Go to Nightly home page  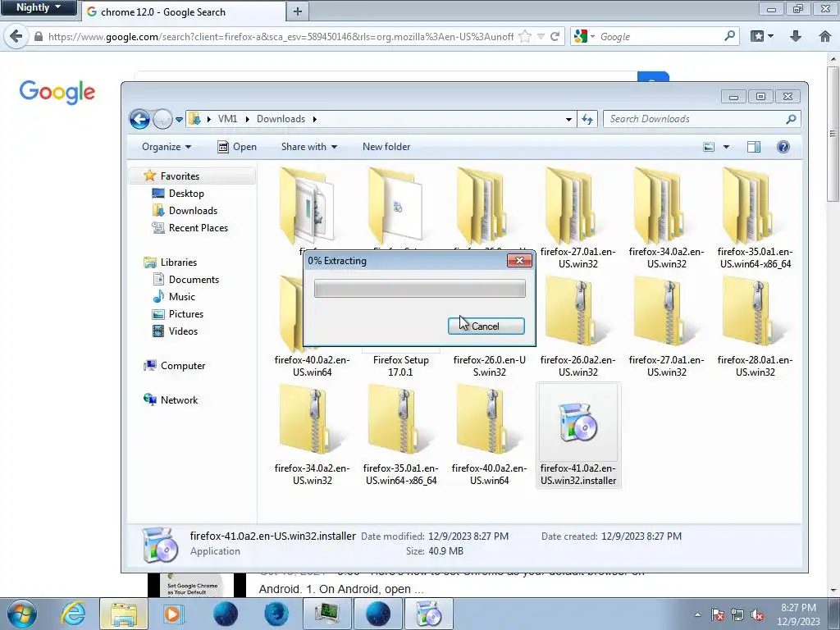click(x=825, y=36)
